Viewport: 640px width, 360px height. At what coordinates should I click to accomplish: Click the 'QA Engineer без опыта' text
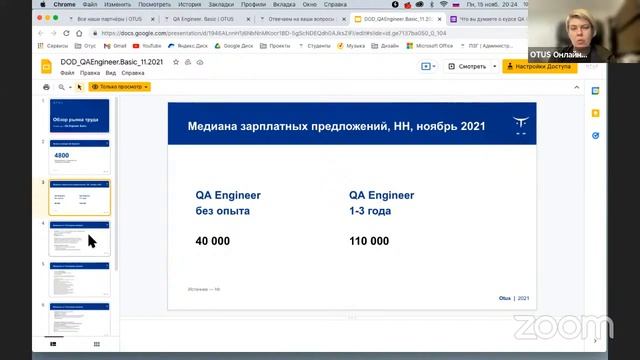228,203
